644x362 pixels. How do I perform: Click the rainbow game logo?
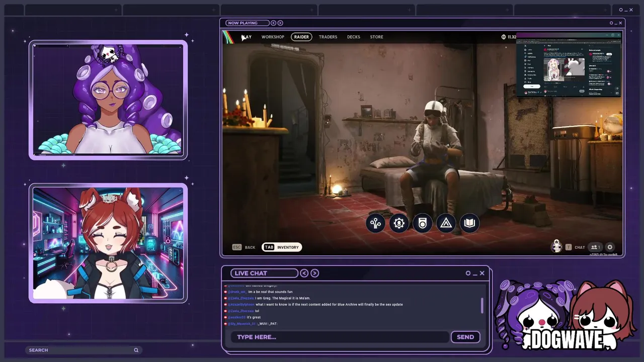click(228, 37)
